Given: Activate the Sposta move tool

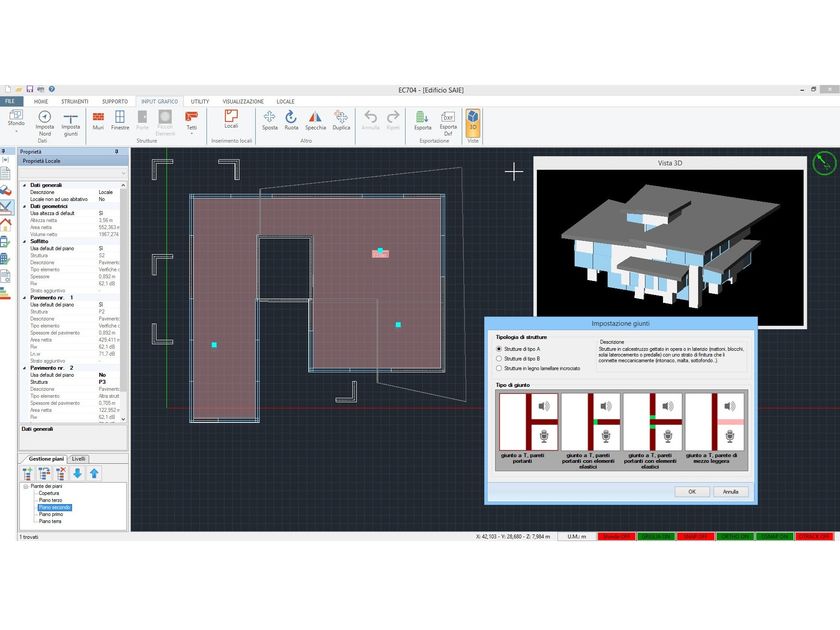Looking at the screenshot, I should click(x=269, y=121).
